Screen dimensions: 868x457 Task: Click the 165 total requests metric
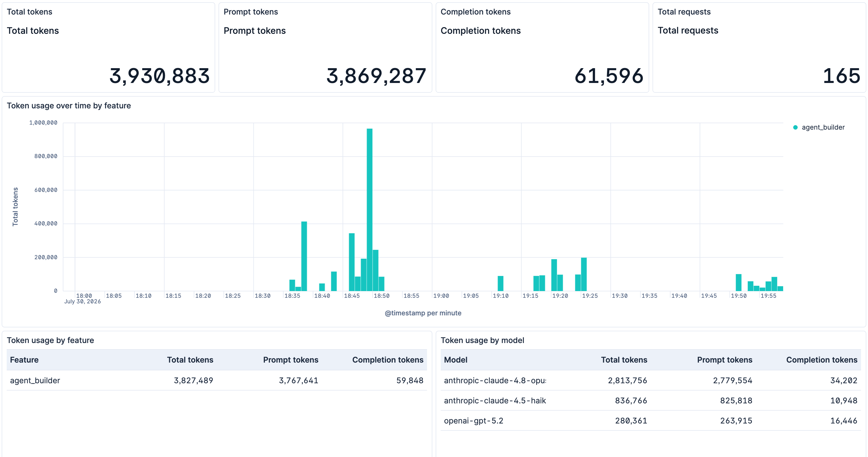click(x=841, y=76)
